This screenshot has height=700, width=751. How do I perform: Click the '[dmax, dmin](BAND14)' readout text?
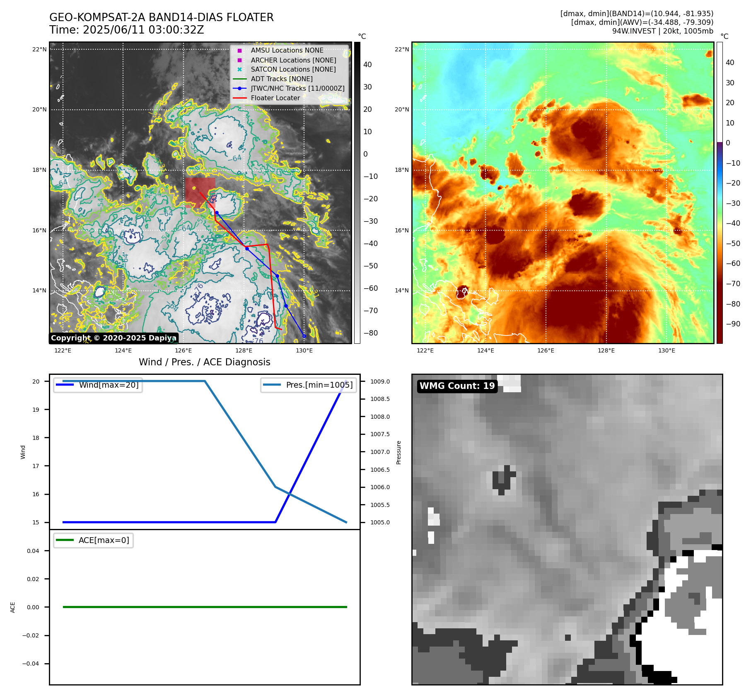637,14
